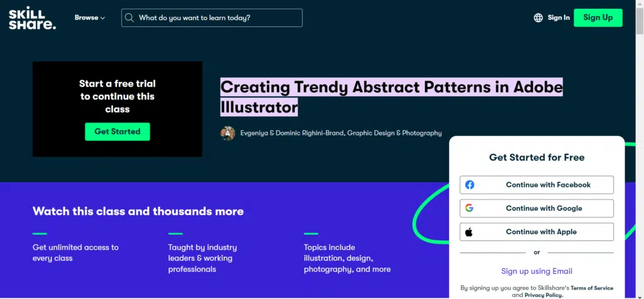This screenshot has height=299, width=644.
Task: Click the Apple logo icon
Action: (469, 232)
